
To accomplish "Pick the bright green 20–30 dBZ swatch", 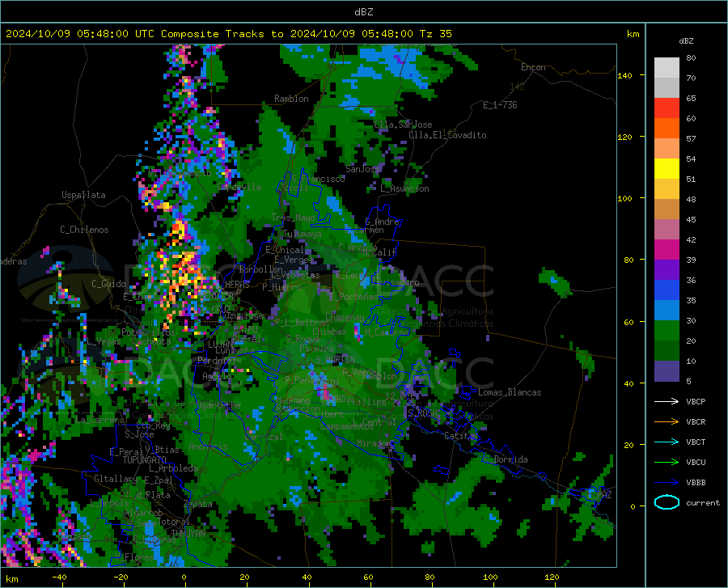I will [x=667, y=331].
